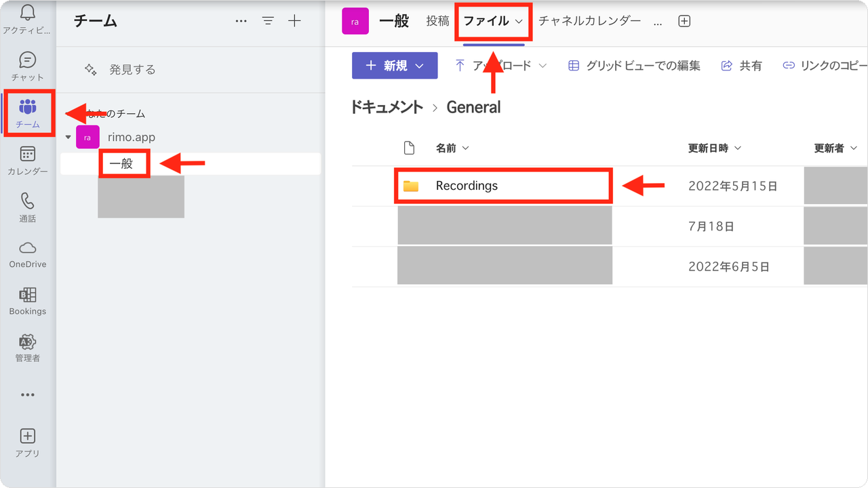This screenshot has height=488, width=868.
Task: Click the date 2022年6月5日
Action: pos(729,267)
